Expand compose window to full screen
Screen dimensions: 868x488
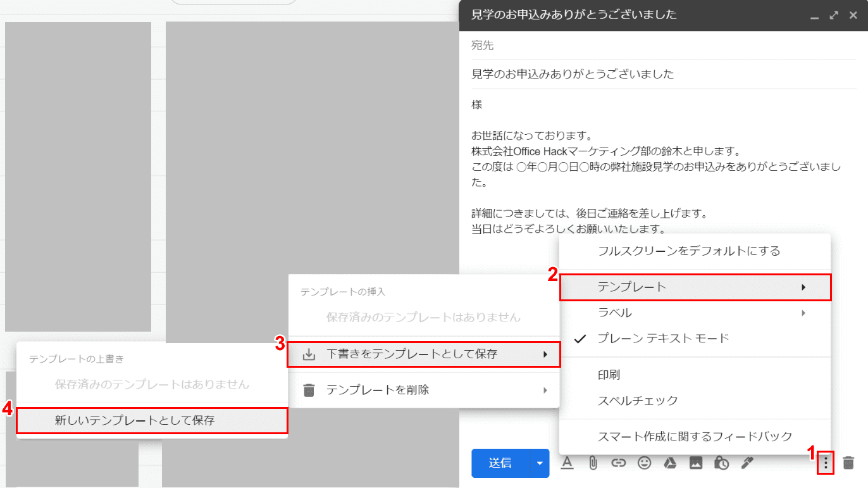pyautogui.click(x=834, y=15)
